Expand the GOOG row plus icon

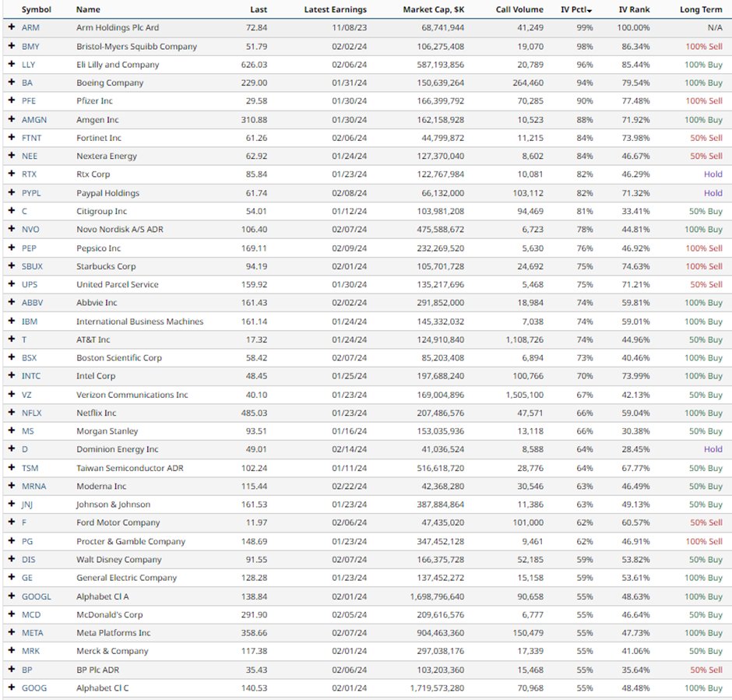12,687
